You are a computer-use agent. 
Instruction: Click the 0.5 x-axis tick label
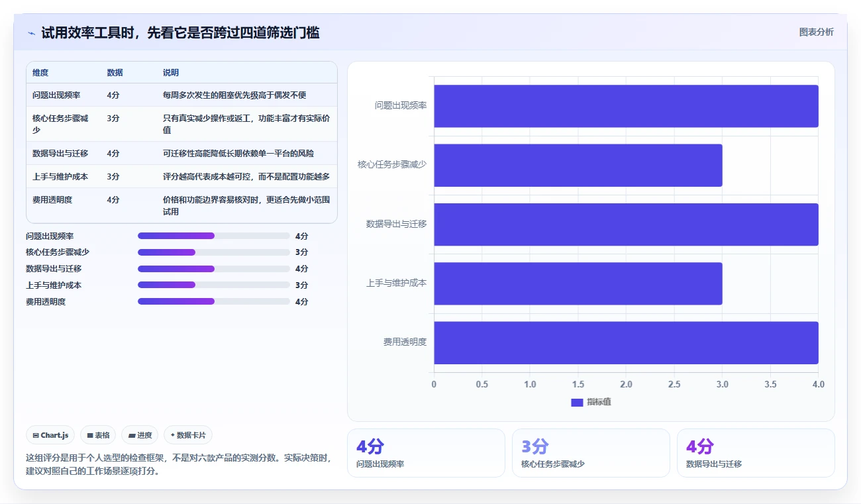click(x=481, y=384)
